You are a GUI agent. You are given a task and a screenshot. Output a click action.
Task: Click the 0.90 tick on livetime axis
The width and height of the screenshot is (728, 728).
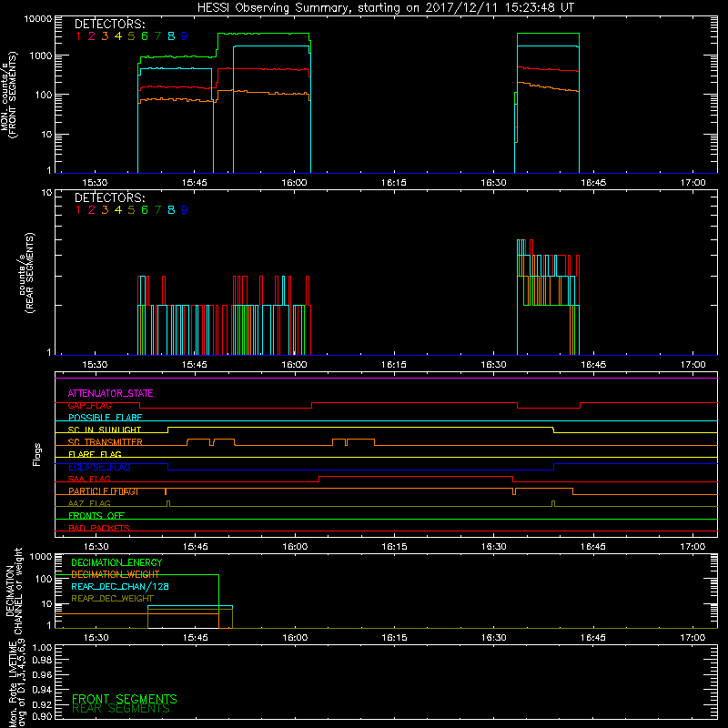pyautogui.click(x=42, y=716)
